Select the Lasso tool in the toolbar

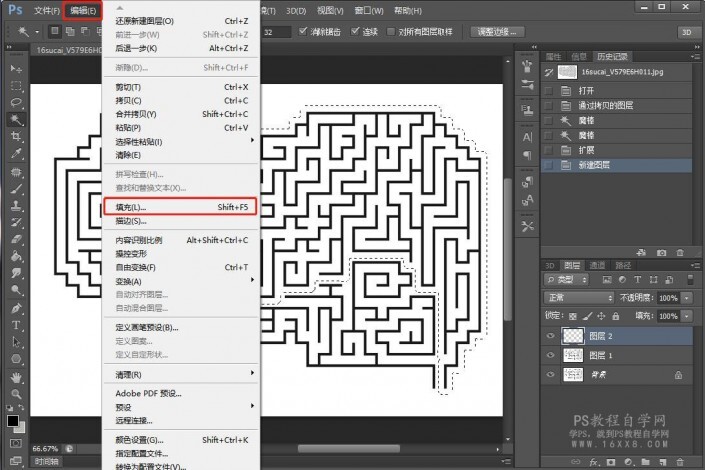coord(16,101)
